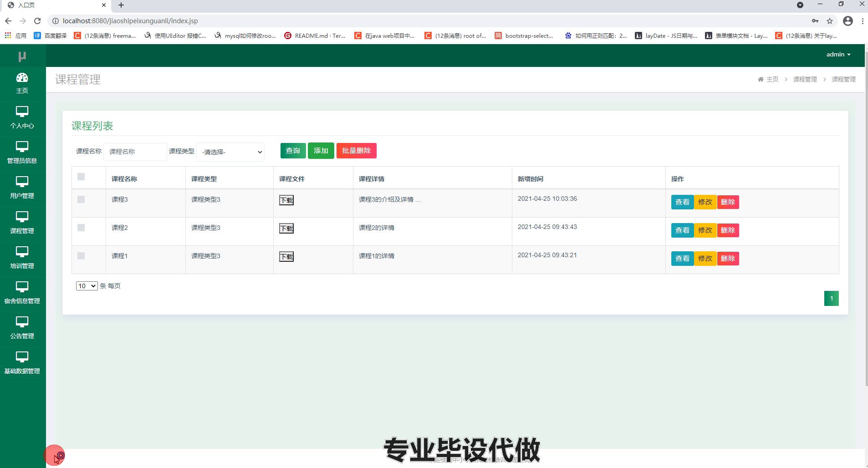Open the 应用 apps grid bookmark
Viewport: 868px width, 468px height.
tap(15, 36)
